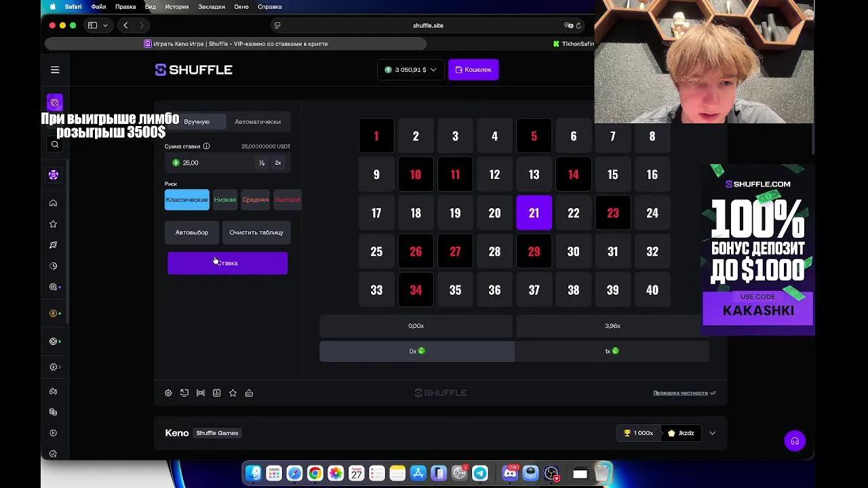Open Discord from the Dock
Image resolution: width=868 pixels, height=488 pixels.
coord(510,473)
